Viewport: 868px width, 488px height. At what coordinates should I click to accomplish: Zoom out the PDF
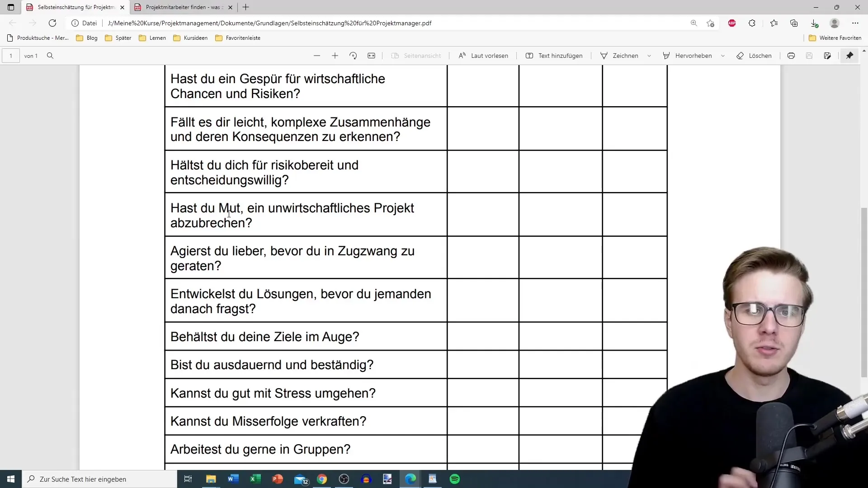point(317,56)
